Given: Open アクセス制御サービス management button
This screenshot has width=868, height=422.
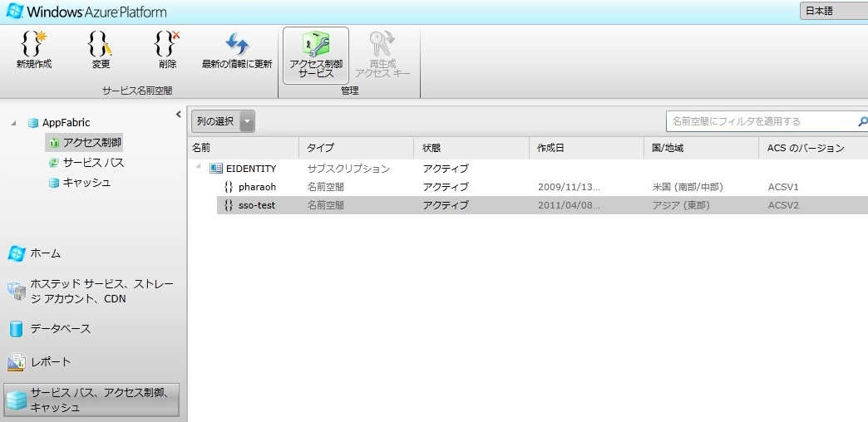Looking at the screenshot, I should [x=316, y=56].
